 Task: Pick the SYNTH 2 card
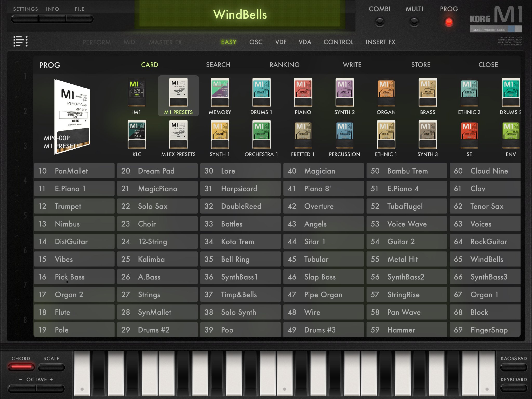344,96
